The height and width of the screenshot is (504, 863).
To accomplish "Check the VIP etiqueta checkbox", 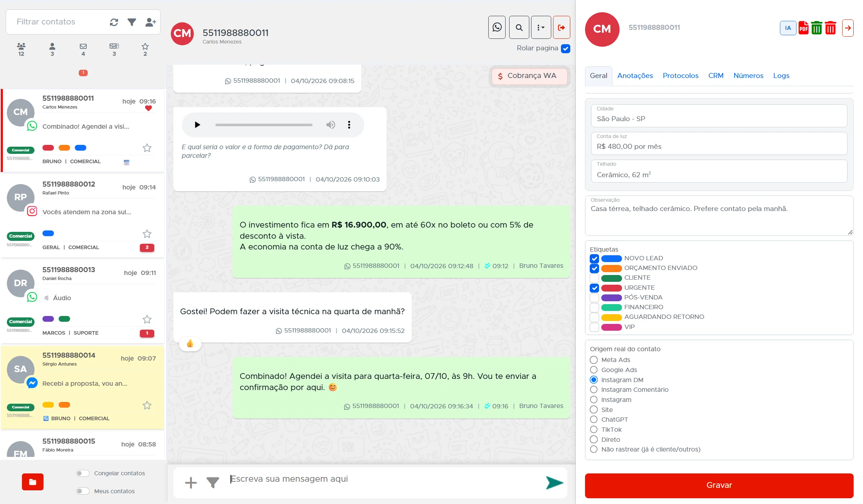I will point(594,327).
